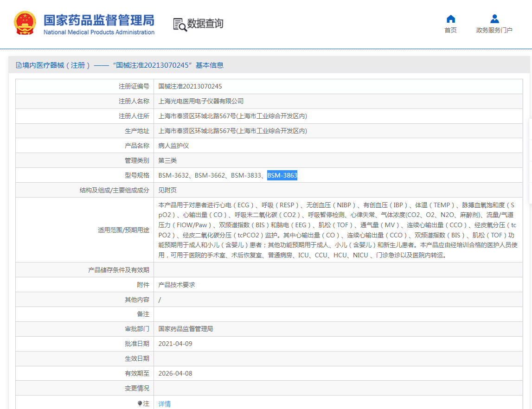Click the 见附页 structure value
Viewport: 532px width, 409px height.
point(167,190)
